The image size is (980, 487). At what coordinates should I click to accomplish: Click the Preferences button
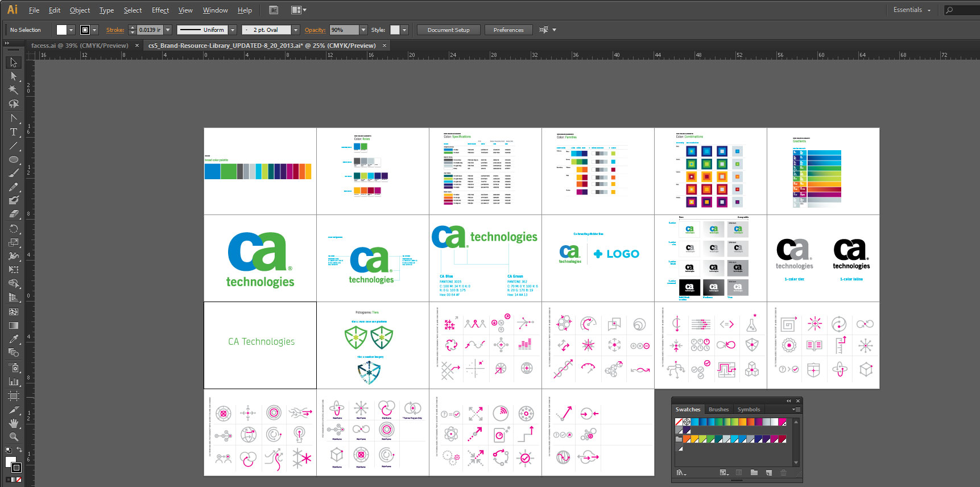coord(508,30)
